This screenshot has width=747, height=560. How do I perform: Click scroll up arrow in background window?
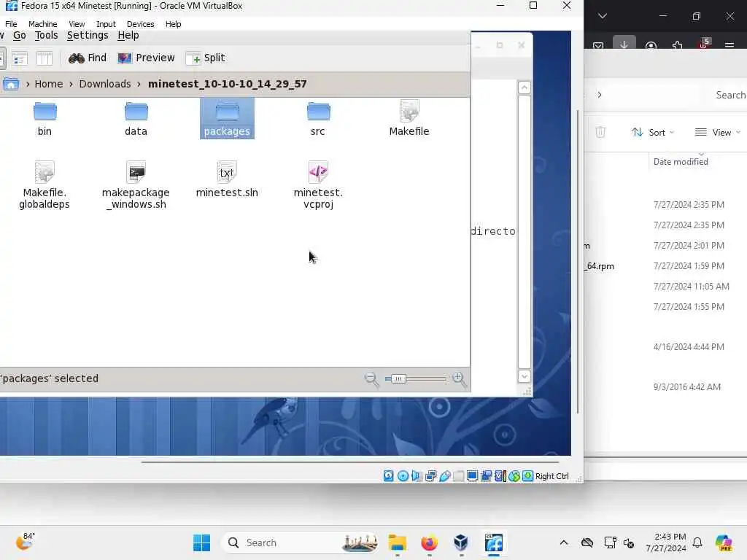click(x=524, y=87)
